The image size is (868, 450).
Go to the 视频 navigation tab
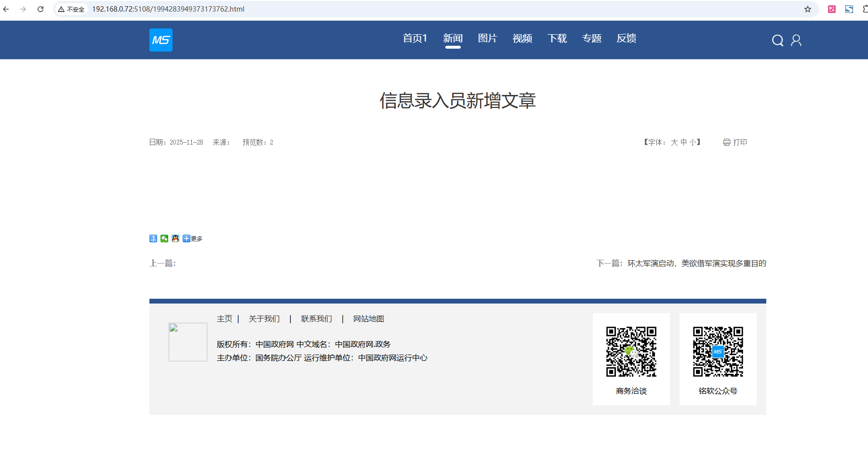tap(522, 39)
